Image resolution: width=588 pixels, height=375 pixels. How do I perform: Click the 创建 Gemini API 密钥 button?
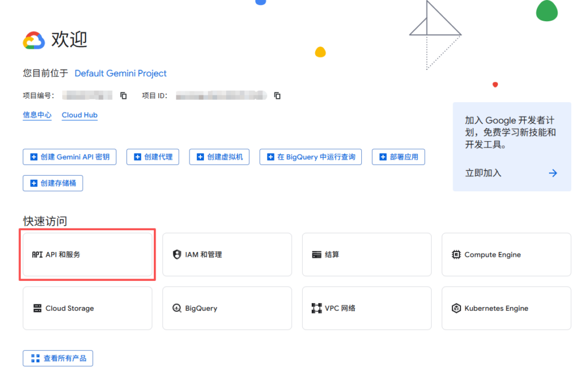69,157
